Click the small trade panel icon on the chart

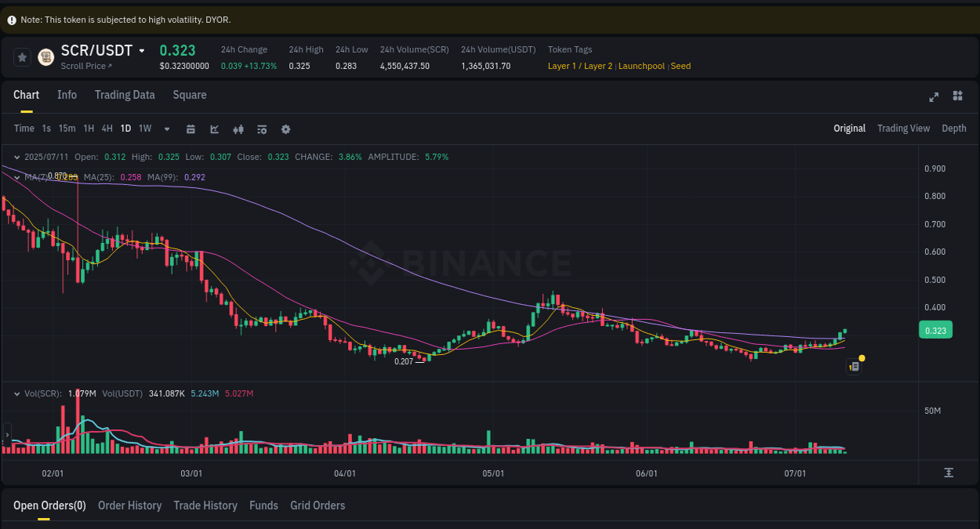click(x=854, y=366)
